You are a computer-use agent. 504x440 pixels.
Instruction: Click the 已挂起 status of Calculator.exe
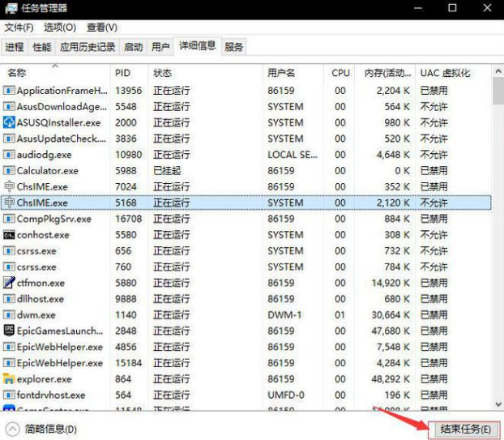[167, 171]
